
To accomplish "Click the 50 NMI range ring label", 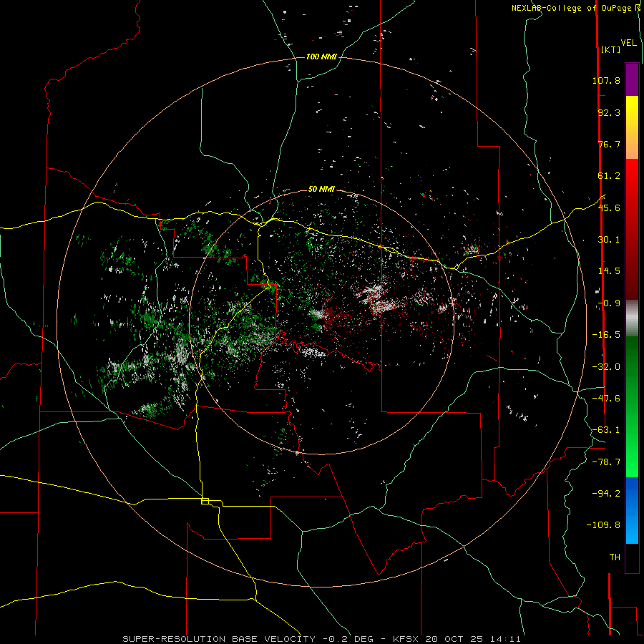I will pos(321,189).
